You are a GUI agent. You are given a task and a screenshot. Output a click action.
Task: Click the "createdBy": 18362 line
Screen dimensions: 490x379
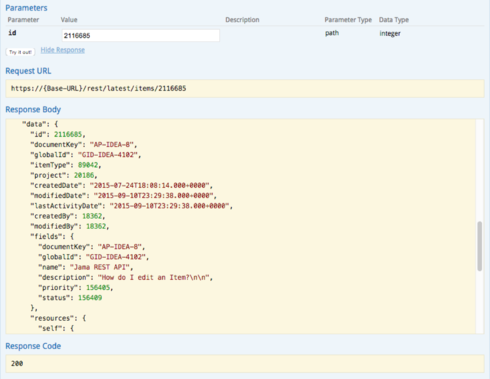pyautogui.click(x=68, y=216)
